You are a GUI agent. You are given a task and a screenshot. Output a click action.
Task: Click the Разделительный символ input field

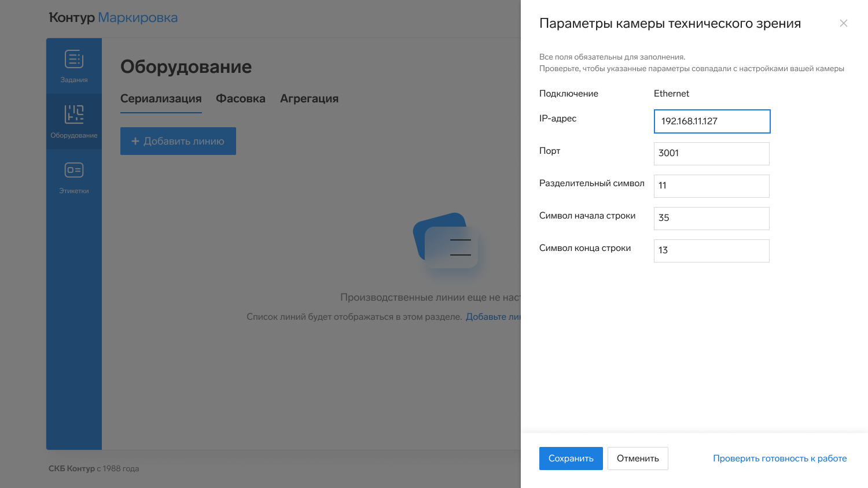pyautogui.click(x=712, y=186)
